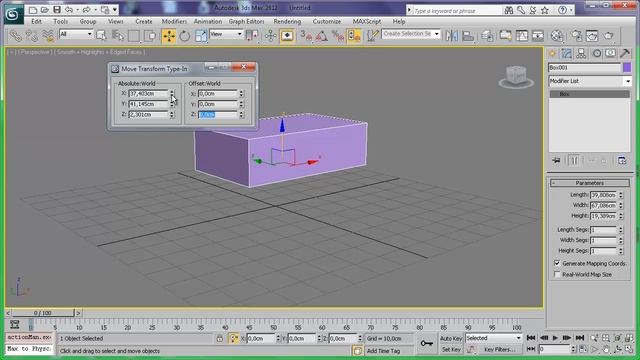
Task: Select the Select and Rotate tool
Action: 184,36
